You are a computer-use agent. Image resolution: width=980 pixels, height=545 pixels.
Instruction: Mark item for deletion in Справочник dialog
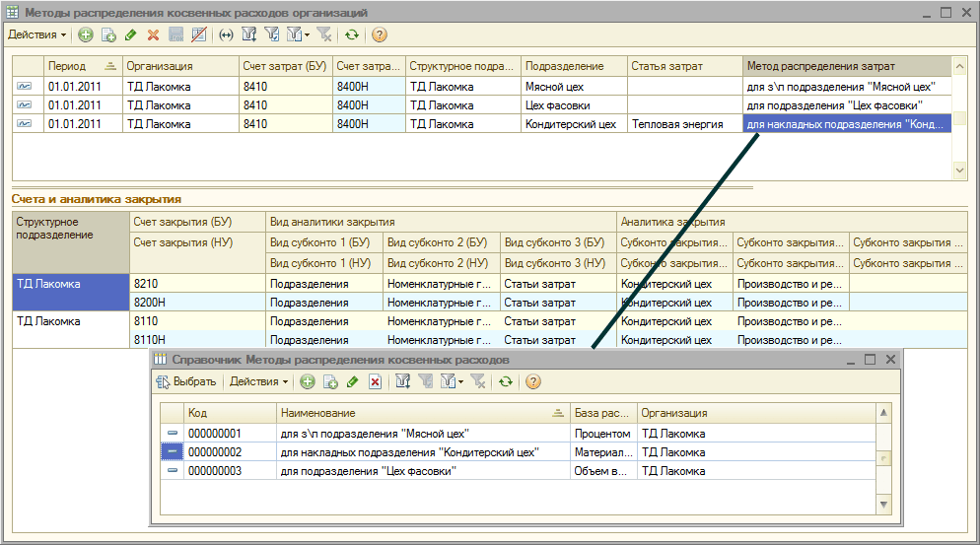click(375, 381)
